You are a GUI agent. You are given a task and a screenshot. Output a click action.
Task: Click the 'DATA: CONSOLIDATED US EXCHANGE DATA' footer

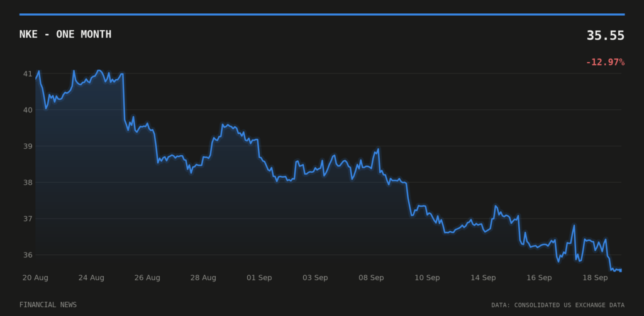(x=558, y=305)
